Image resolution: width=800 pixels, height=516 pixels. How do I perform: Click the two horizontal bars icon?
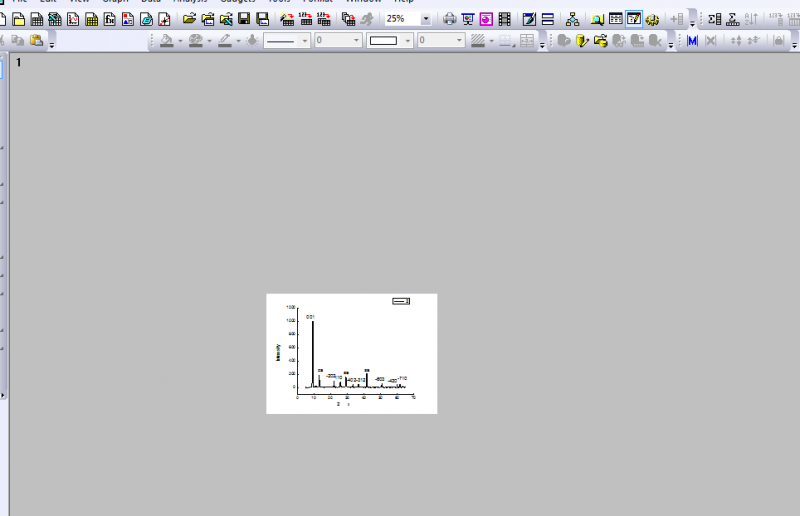click(x=547, y=19)
